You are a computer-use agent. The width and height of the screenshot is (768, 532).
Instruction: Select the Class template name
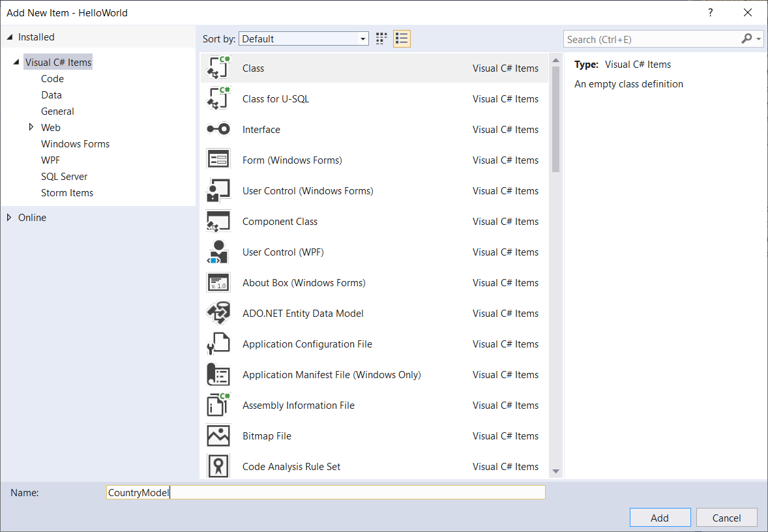[x=253, y=68]
